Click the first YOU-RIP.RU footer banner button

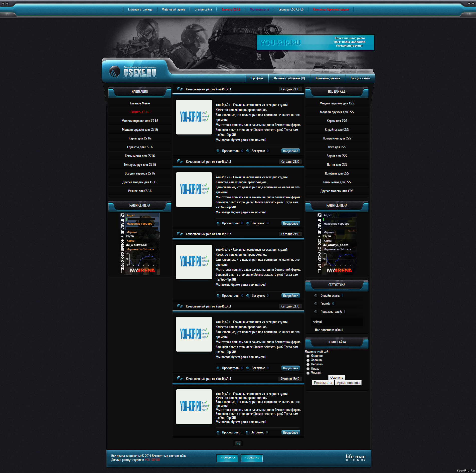tap(227, 458)
